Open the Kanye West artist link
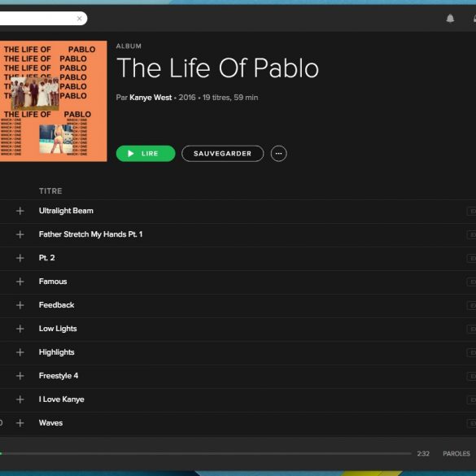The image size is (476, 476). [151, 98]
